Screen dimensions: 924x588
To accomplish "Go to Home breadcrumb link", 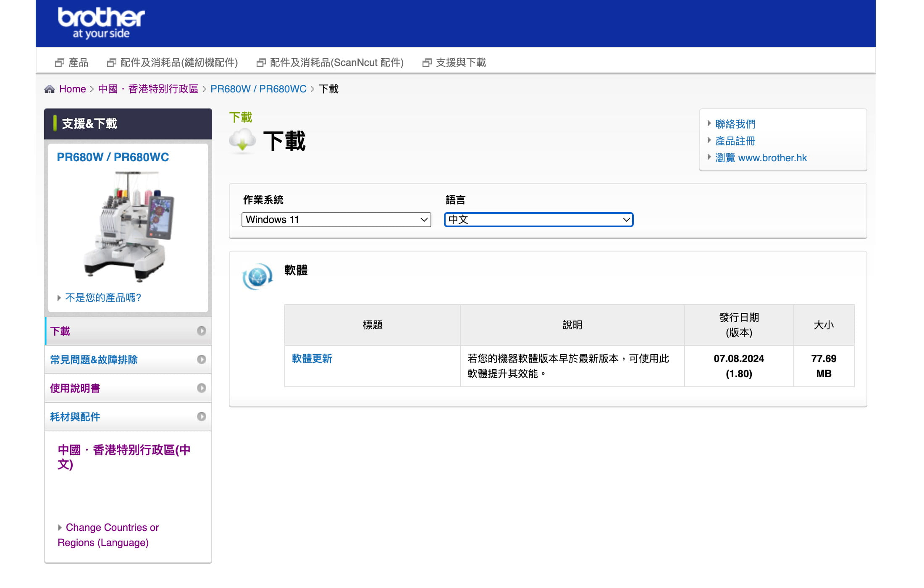I will (72, 89).
